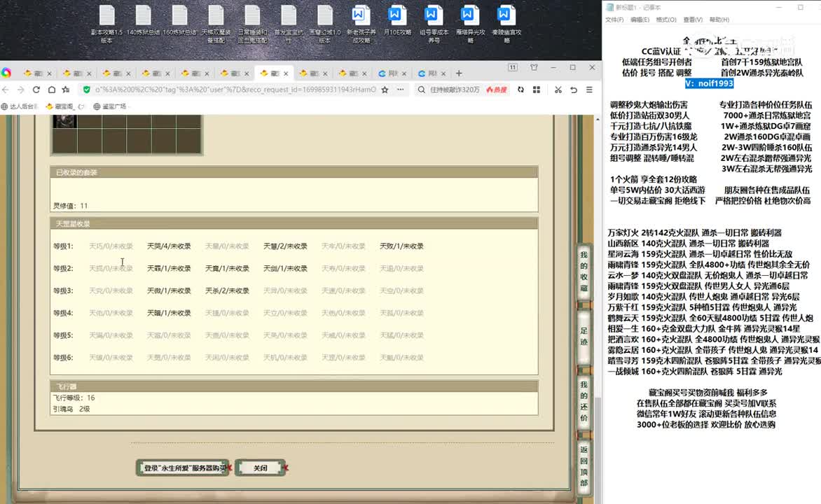Click the browser forward arrow
This screenshot has height=504, width=821.
coord(21,90)
